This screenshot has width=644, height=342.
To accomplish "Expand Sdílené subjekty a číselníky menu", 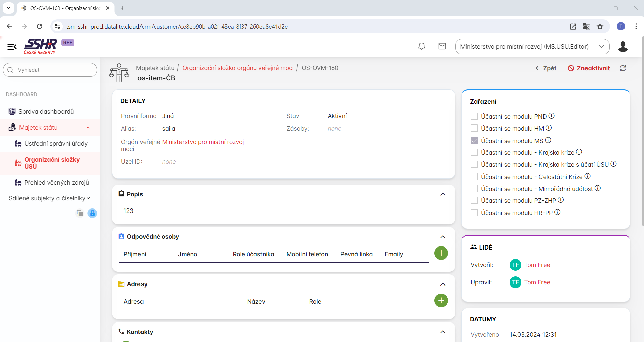I will (49, 198).
